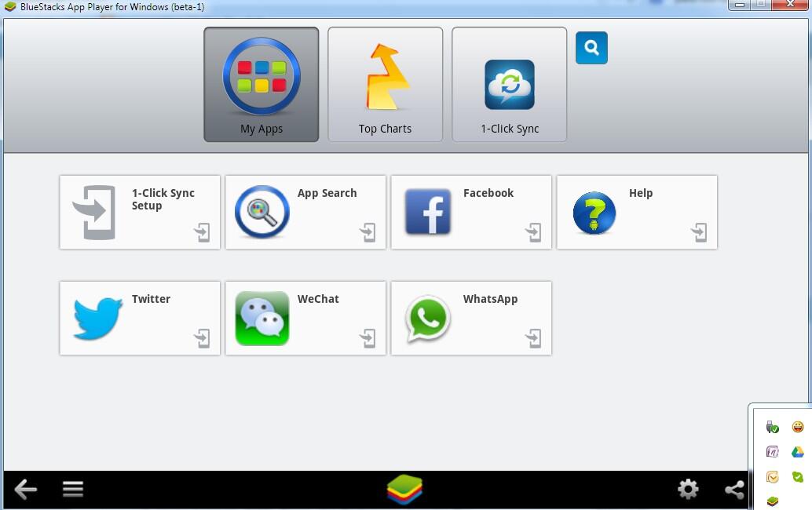Open the 1-Click Sync Setup app
The height and width of the screenshot is (510, 812).
[139, 210]
